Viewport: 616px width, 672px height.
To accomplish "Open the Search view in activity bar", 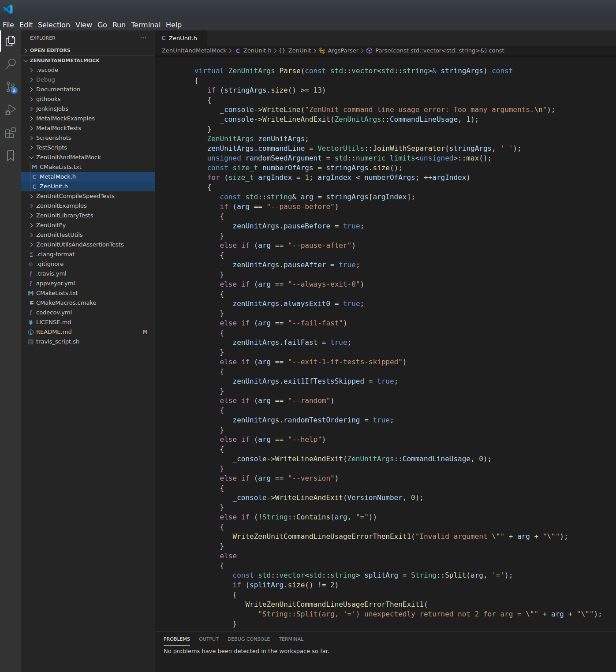I will 11,64.
